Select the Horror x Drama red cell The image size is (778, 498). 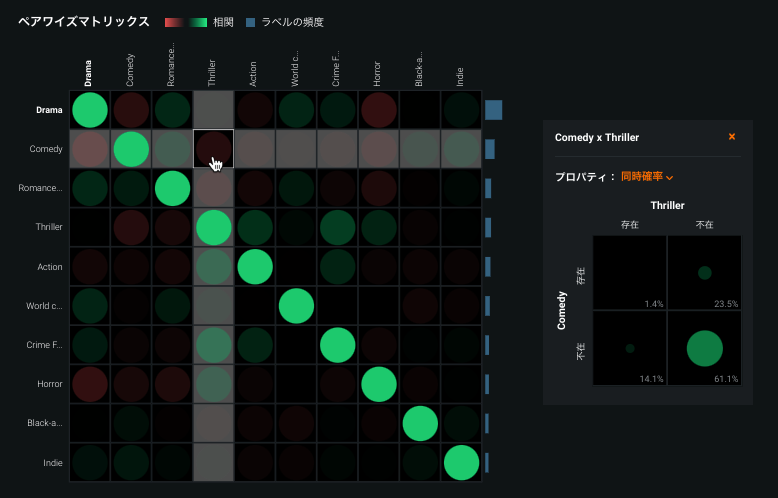[x=90, y=384]
